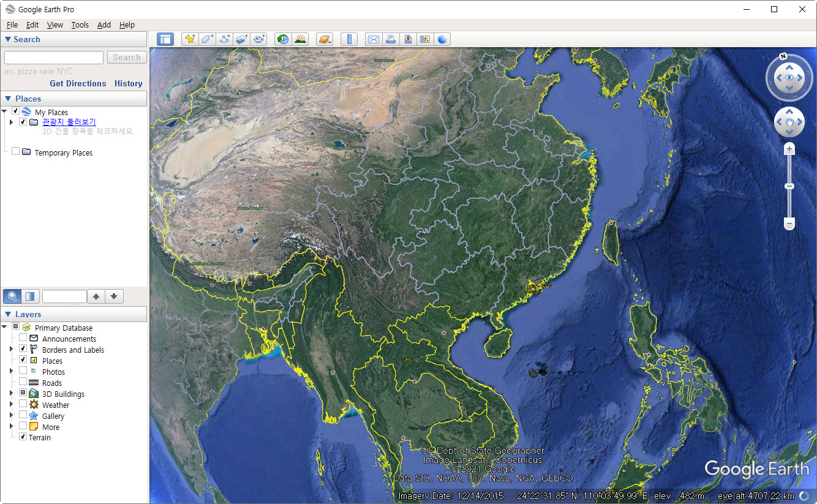The image size is (817, 504).
Task: Open the File menu
Action: (x=12, y=25)
